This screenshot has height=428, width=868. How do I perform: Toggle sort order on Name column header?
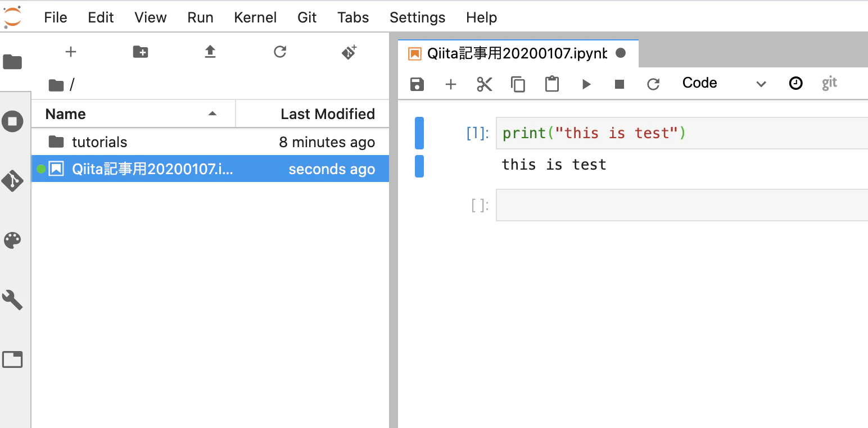133,114
